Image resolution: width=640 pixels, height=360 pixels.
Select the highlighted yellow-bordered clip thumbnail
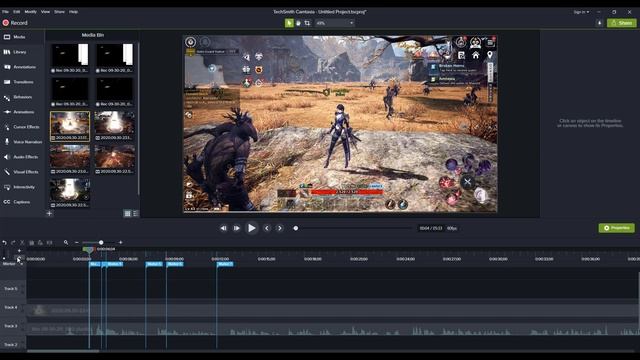tap(70, 126)
